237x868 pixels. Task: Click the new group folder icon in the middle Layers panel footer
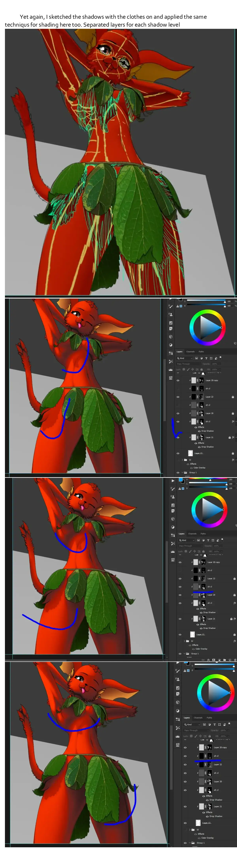pyautogui.click(x=225, y=660)
